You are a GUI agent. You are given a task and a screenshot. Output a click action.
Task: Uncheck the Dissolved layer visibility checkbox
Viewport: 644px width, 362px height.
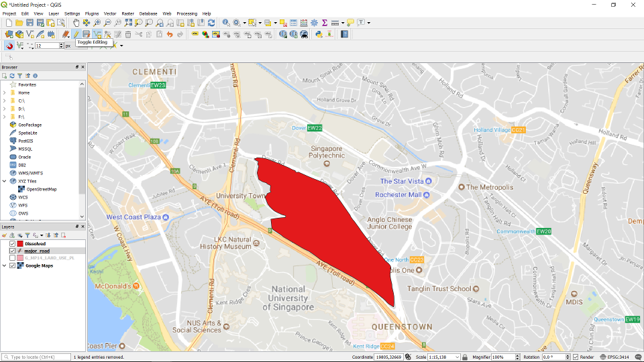coord(13,243)
